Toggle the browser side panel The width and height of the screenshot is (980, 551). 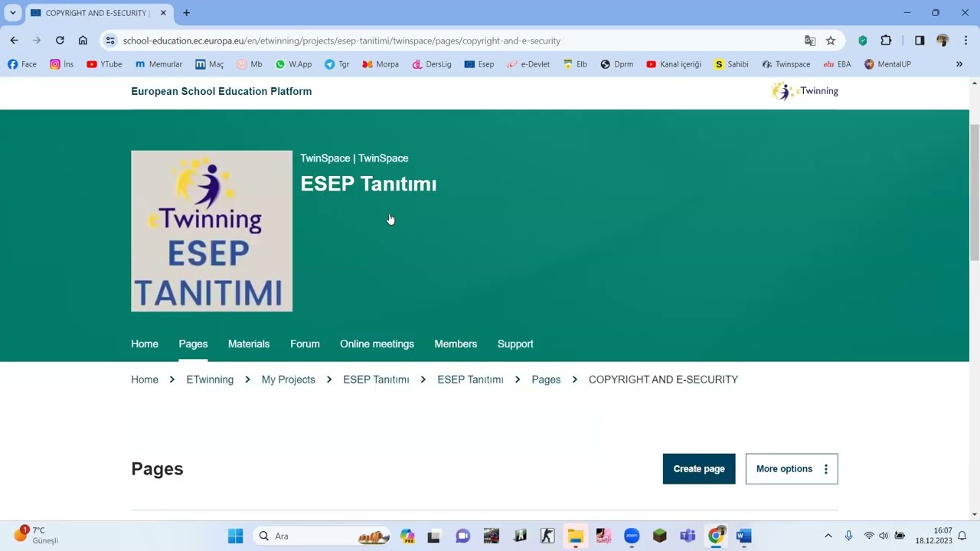click(920, 41)
